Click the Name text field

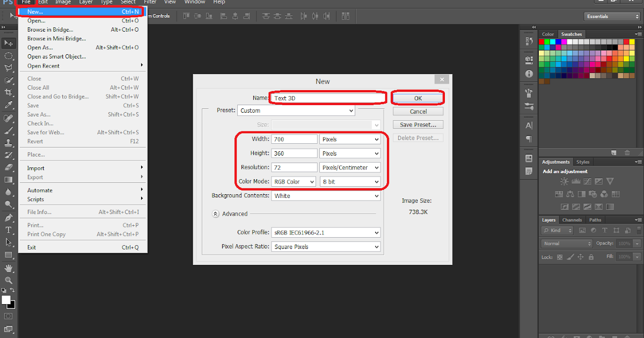click(x=327, y=98)
